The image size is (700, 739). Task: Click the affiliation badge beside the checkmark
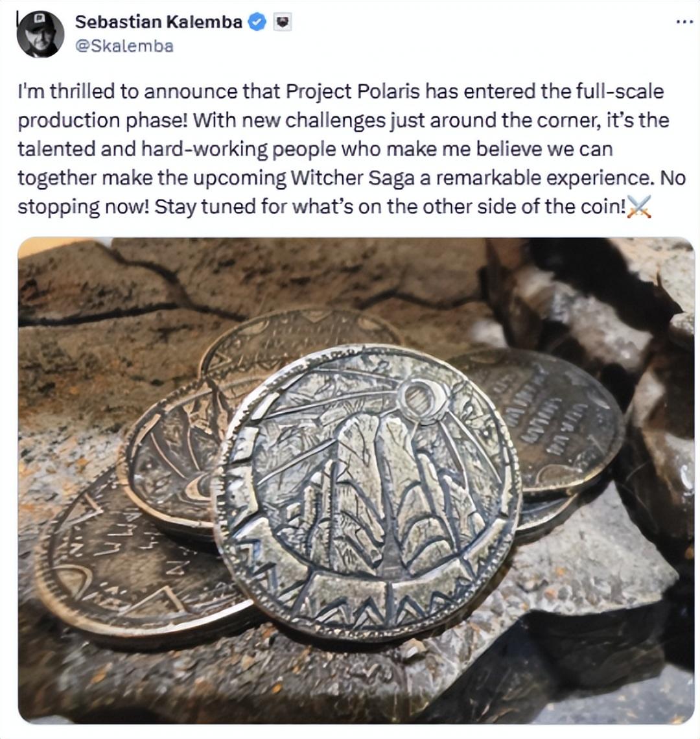(x=283, y=22)
